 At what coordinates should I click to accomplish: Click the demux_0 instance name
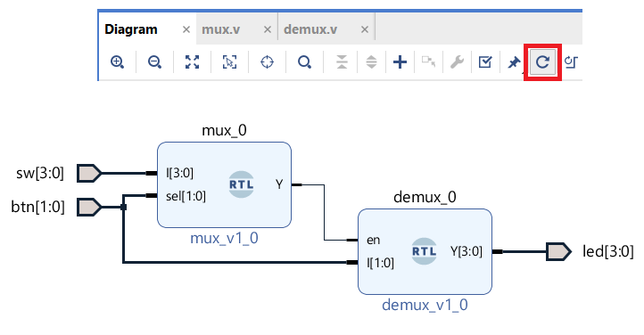coord(425,197)
